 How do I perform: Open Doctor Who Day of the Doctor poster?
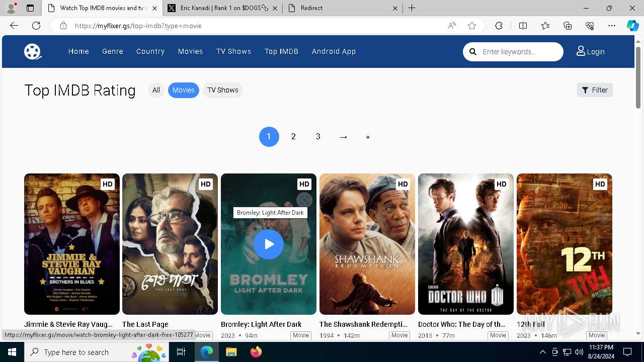tap(466, 244)
